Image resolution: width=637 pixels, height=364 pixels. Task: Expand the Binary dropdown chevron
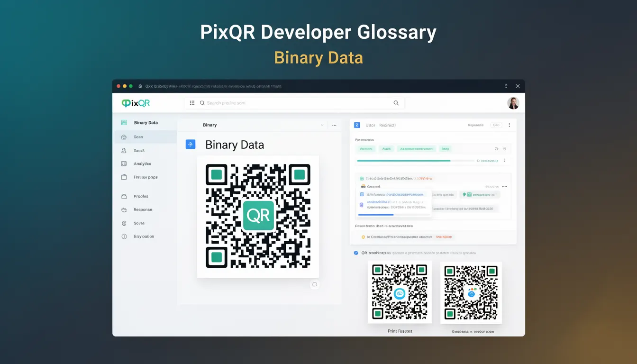pyautogui.click(x=322, y=125)
